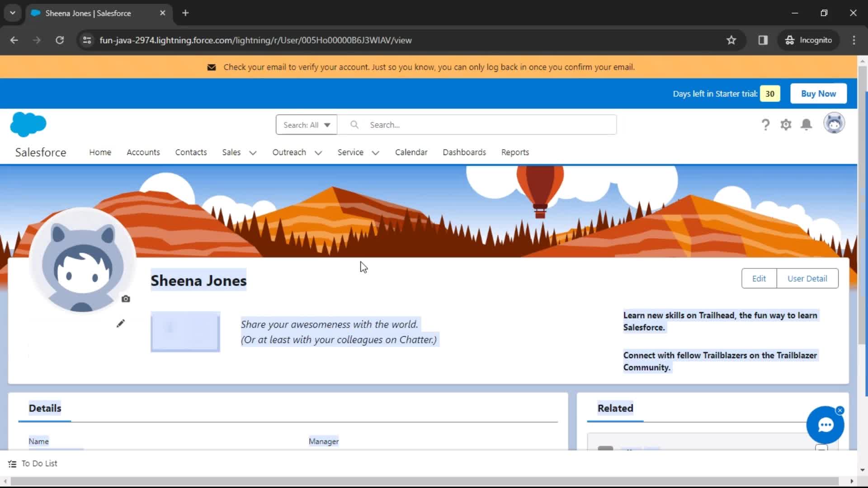Click the camera icon to update photo

point(126,299)
